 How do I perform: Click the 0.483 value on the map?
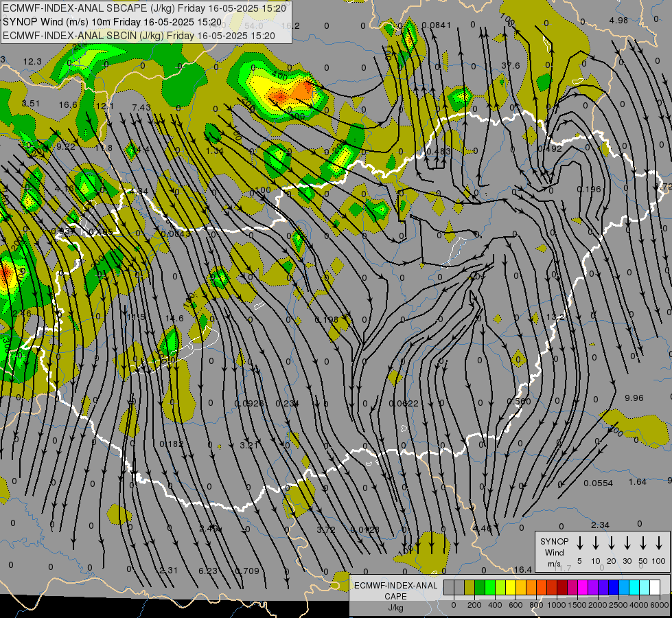click(439, 151)
